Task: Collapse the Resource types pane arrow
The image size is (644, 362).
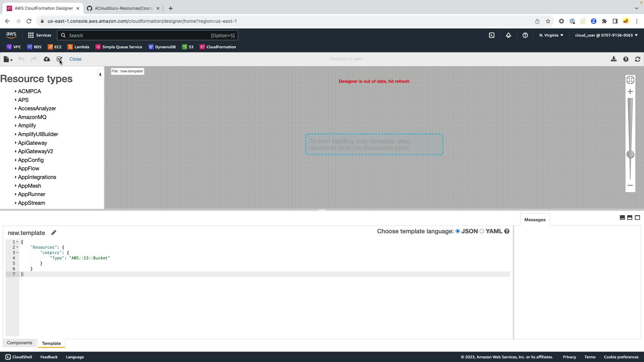Action: [100, 74]
